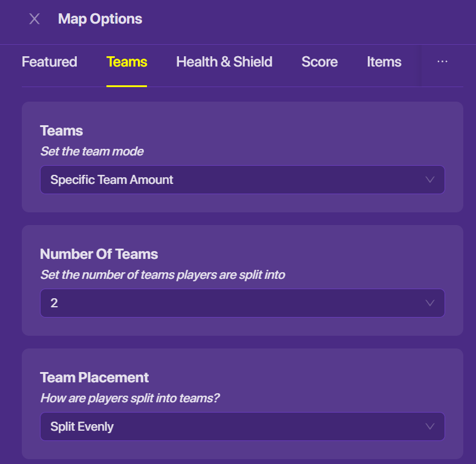Go to the Score tab
The image size is (476, 464).
tap(319, 62)
